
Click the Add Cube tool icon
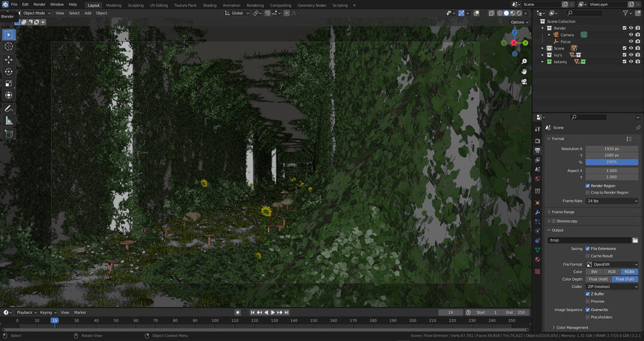(8, 134)
